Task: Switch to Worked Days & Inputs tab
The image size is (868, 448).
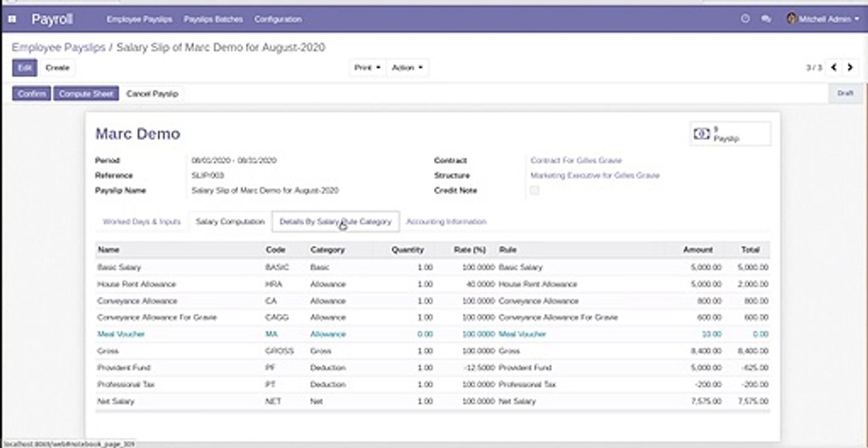Action: [x=142, y=222]
